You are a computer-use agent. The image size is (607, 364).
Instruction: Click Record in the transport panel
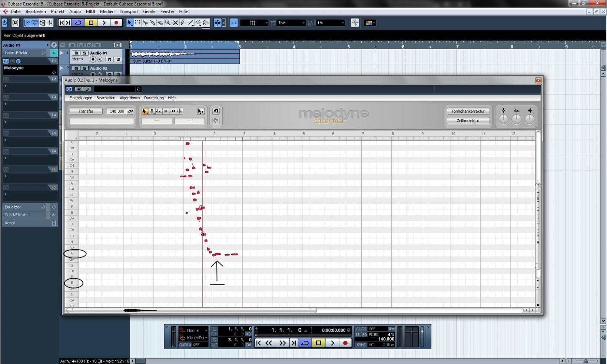pos(345,343)
